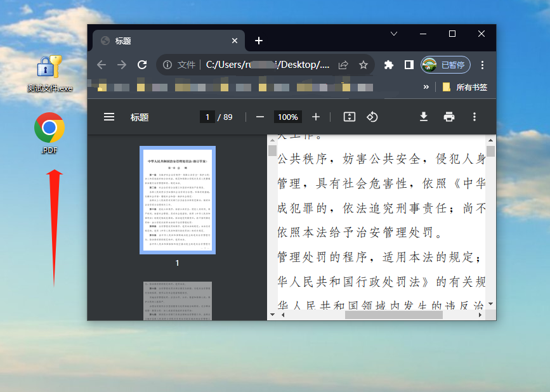
Task: Click the site info icon in address bar
Action: [x=167, y=65]
